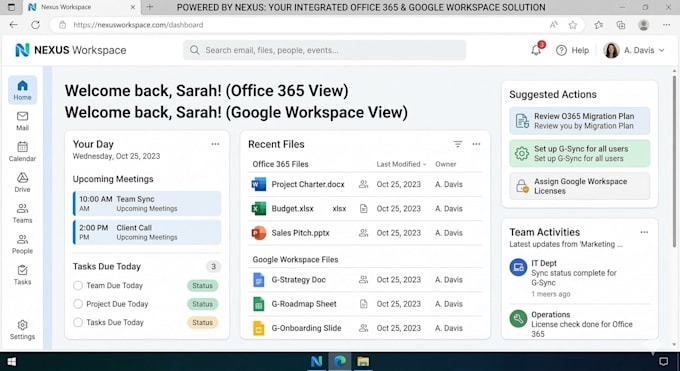Open Settings gear in the sidebar
The image size is (680, 371).
[x=23, y=330]
